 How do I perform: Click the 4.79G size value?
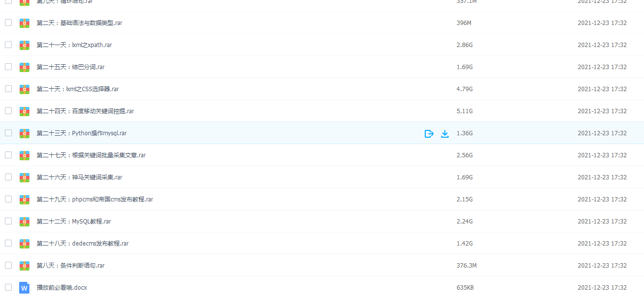click(464, 89)
